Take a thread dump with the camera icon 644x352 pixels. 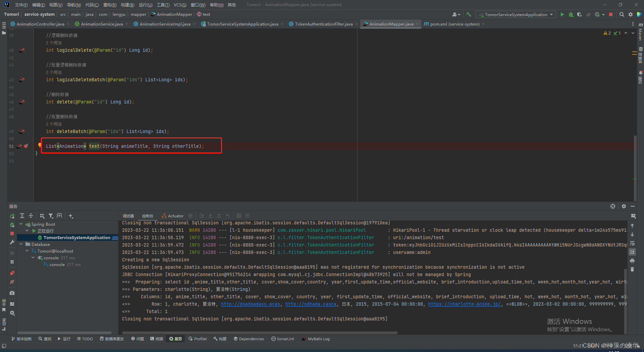pos(12,293)
